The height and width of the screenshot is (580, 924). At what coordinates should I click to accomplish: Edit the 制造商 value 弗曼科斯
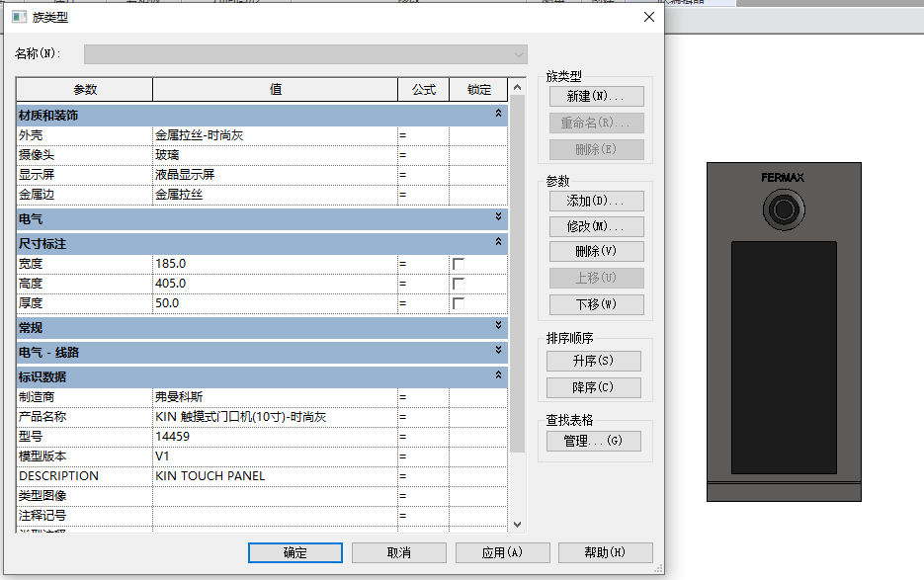275,397
